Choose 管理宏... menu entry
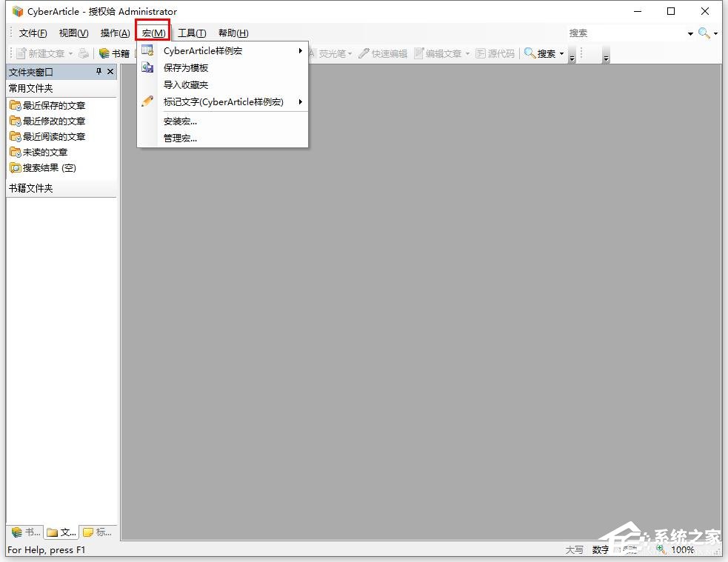728x562 pixels. point(222,138)
